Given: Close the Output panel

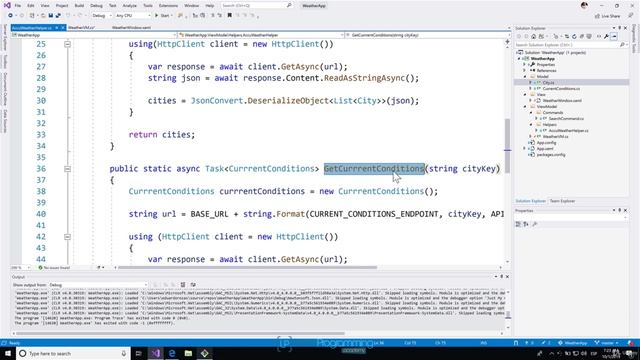Looking at the screenshot, I should (507, 277).
